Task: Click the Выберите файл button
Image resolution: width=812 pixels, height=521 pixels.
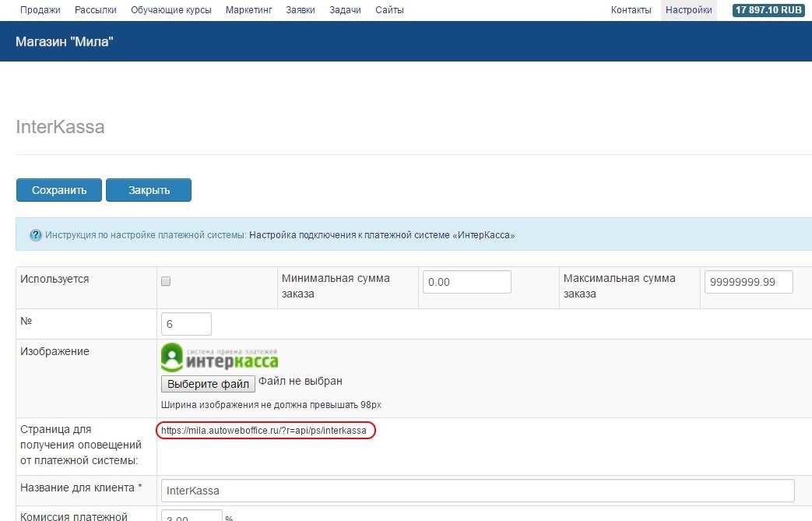Action: (x=208, y=384)
